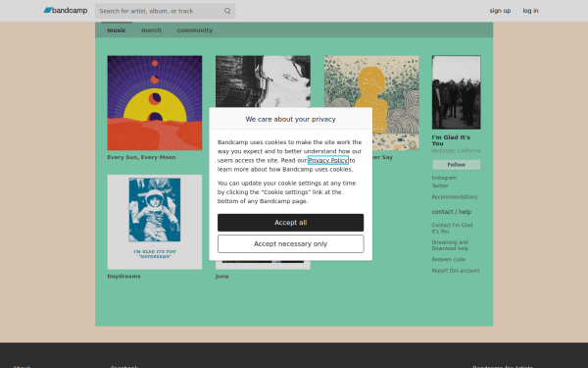Open the black and white album cover
This screenshot has width=588, height=368.
[x=263, y=81]
